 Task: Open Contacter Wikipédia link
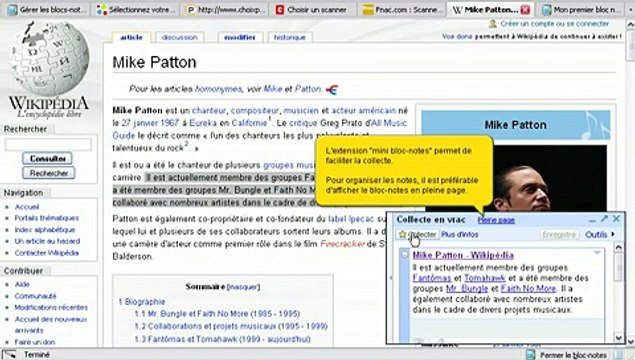47,253
